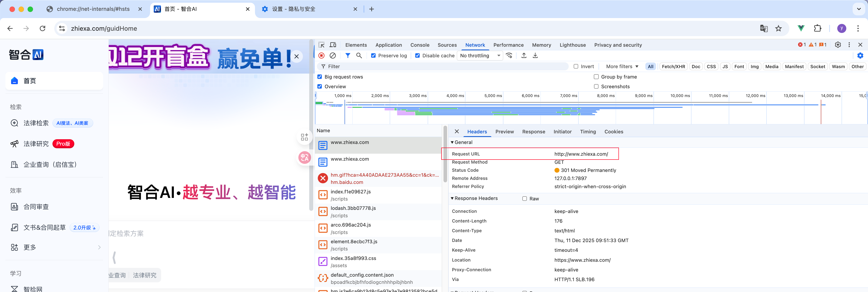Open the Timing tab in request details
Viewport: 868px width, 292px height.
pyautogui.click(x=588, y=132)
